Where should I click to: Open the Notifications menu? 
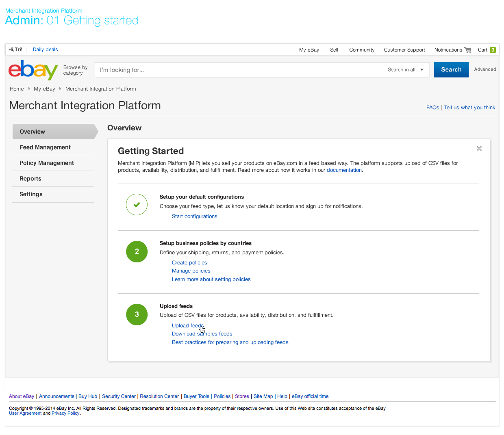(448, 50)
